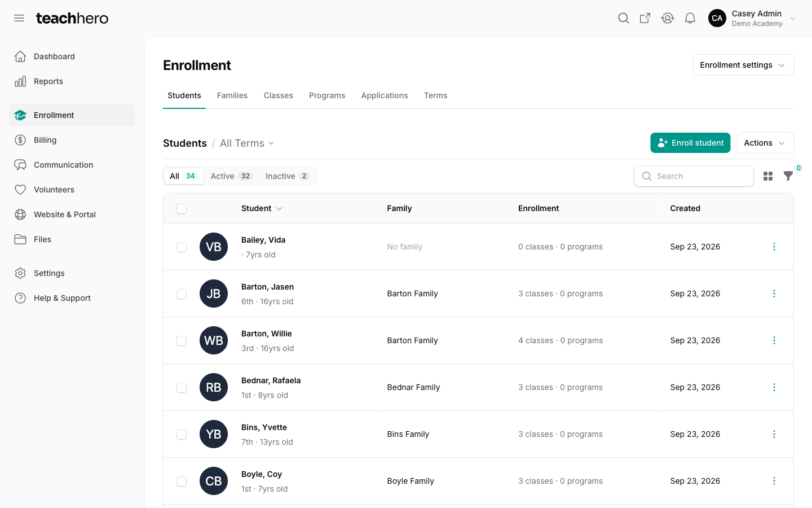Toggle the select-all students checkbox
The image size is (812, 508).
click(x=182, y=209)
